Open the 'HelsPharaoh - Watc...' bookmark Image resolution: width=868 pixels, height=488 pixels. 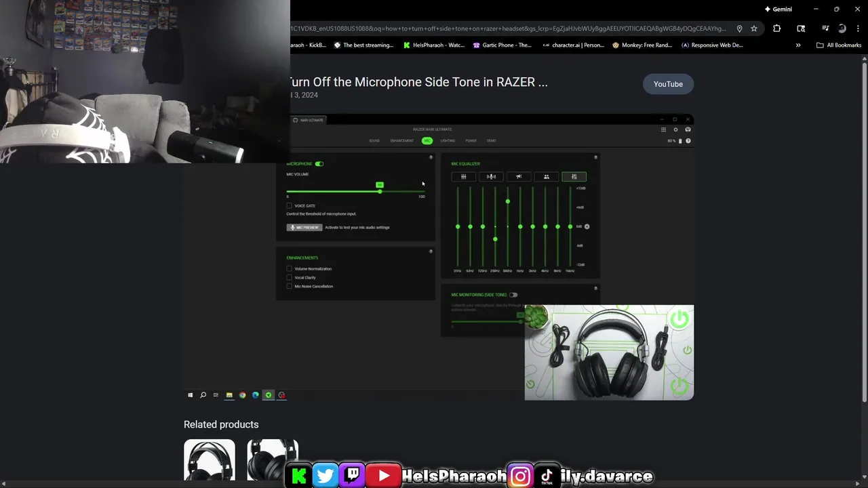[x=434, y=45]
